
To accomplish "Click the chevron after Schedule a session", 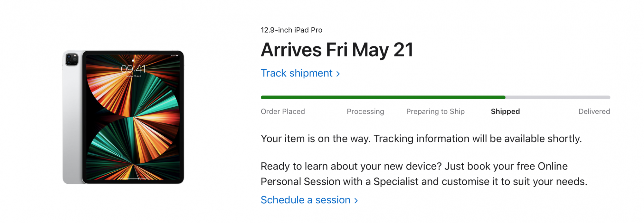I will click(x=356, y=201).
